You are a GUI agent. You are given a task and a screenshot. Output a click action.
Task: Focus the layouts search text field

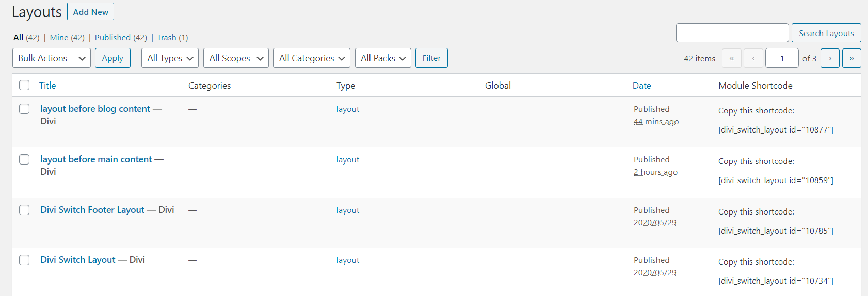point(732,33)
